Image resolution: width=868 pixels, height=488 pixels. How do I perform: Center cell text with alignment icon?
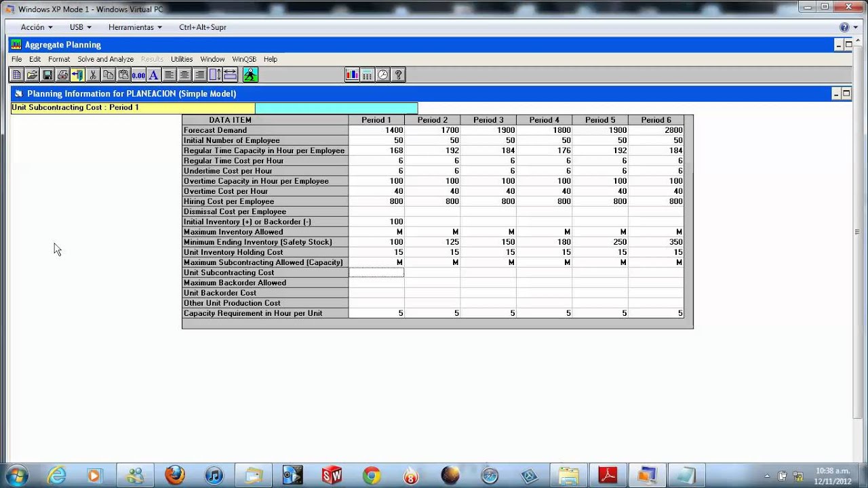[x=184, y=75]
